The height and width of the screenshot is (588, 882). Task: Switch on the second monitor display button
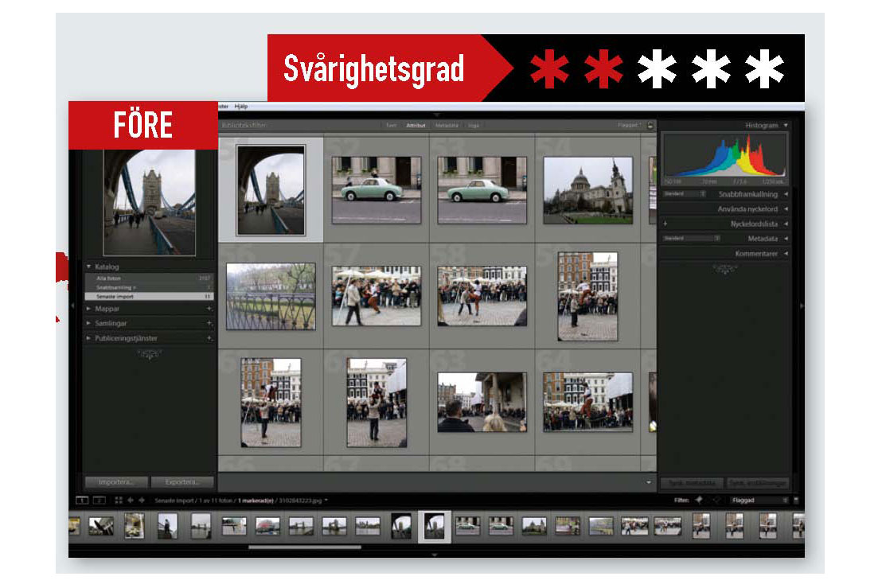[100, 500]
